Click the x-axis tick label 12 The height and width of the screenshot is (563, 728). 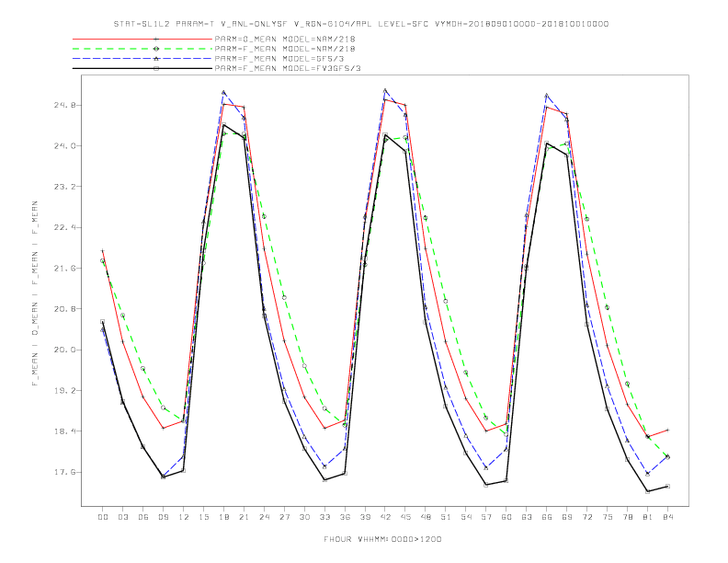184,517
